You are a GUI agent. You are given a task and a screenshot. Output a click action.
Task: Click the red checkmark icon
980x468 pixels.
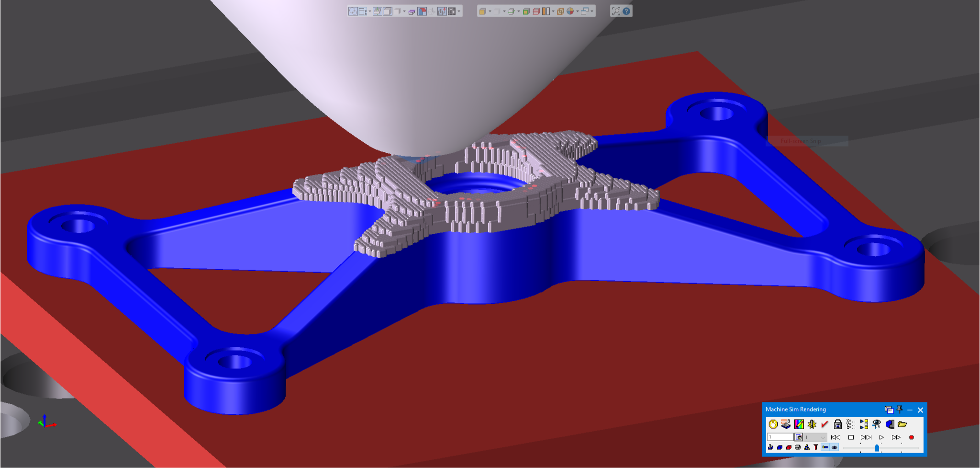(824, 424)
